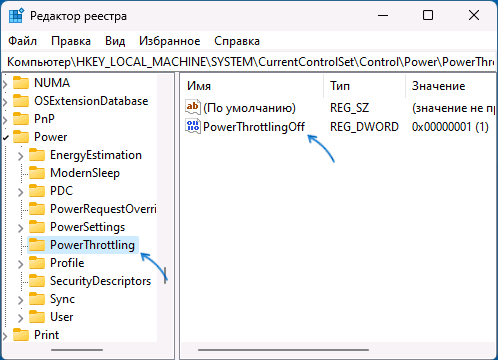Click the PowerSettings folder icon

tap(37, 227)
